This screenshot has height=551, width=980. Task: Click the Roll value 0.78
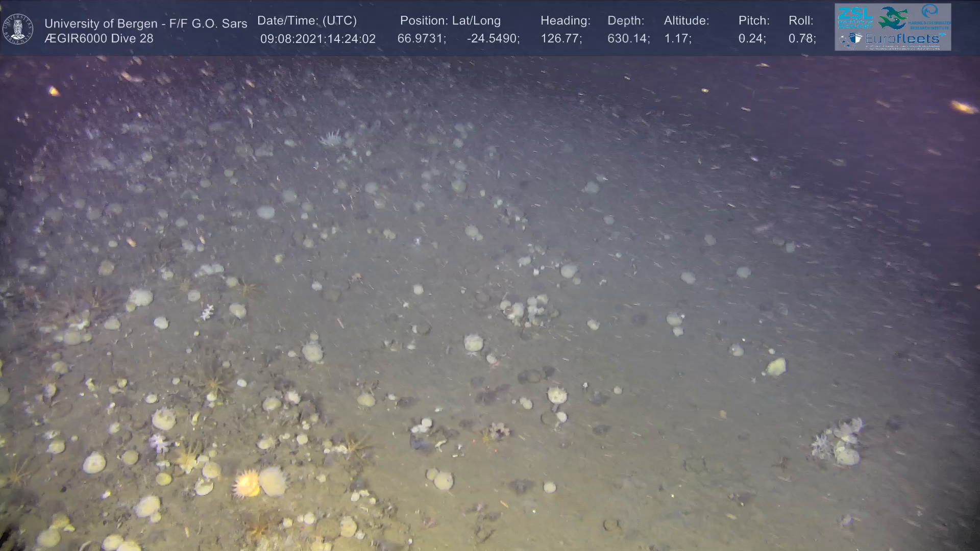[801, 39]
